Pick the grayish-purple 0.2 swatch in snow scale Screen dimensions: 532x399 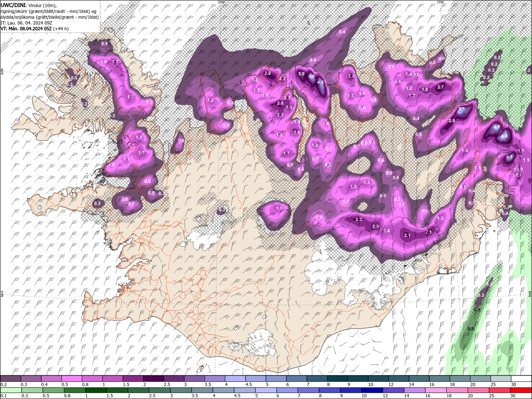coord(11,379)
